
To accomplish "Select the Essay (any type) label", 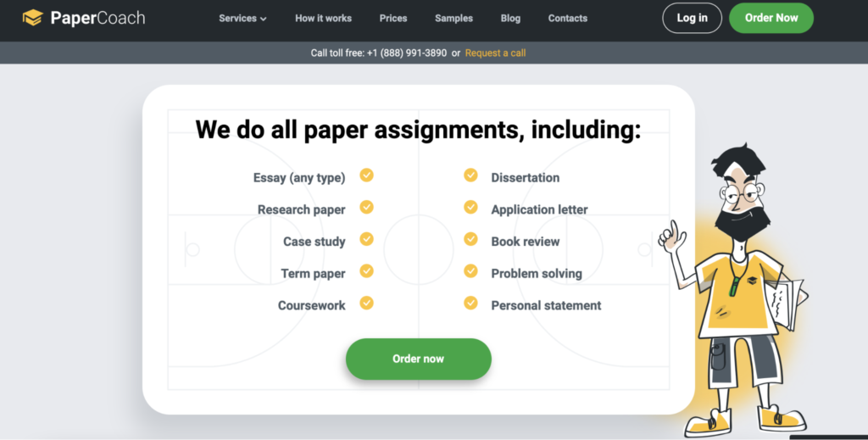I will (299, 178).
